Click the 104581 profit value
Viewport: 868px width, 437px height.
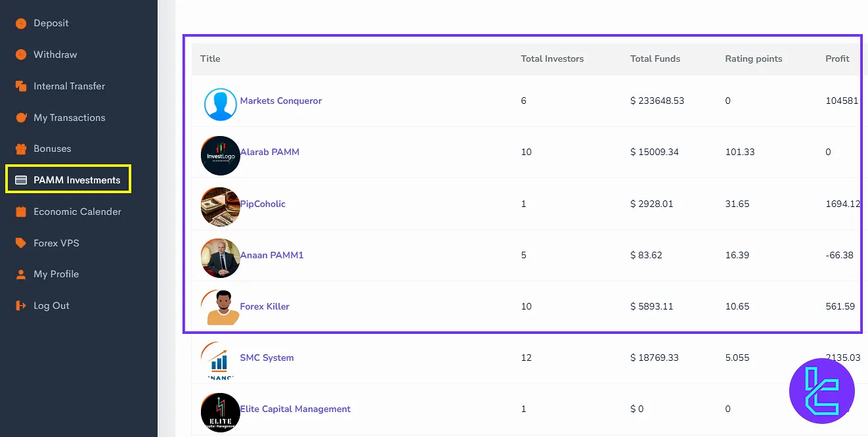pos(842,101)
